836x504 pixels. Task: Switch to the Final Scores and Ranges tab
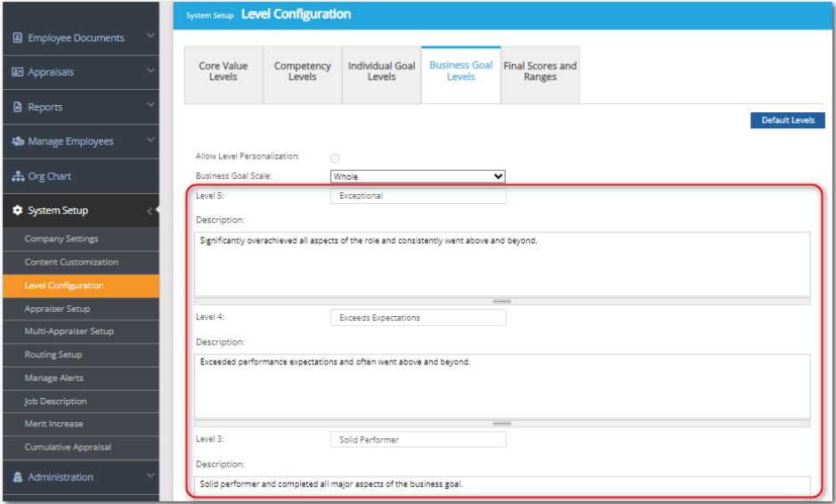[x=540, y=71]
